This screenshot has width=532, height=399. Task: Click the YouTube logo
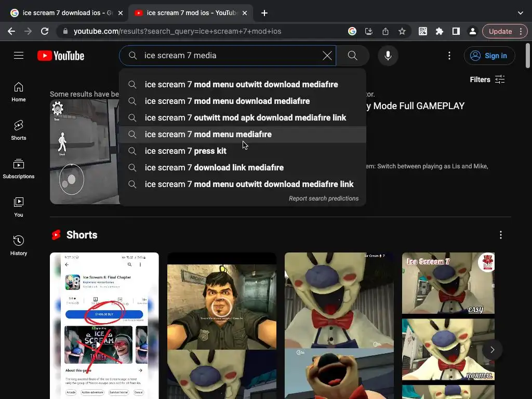click(61, 56)
